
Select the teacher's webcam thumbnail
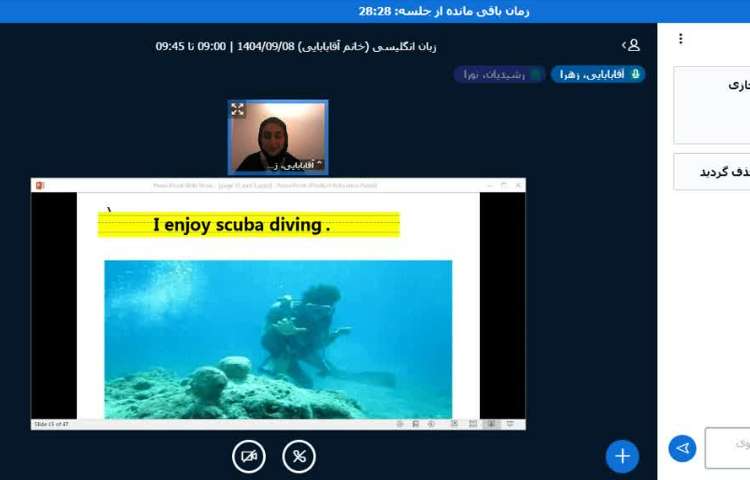[x=278, y=138]
